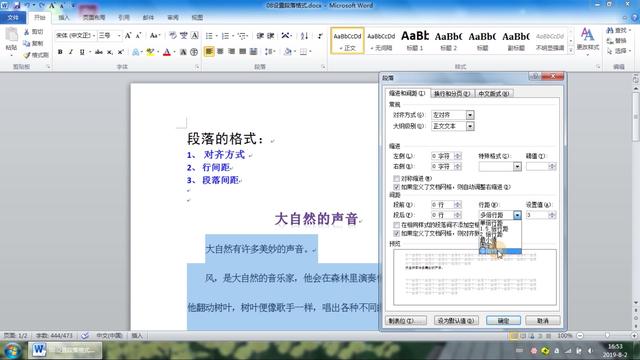Apply Strikethrough from the font group
Image resolution: width=640 pixels, height=360 pixels.
click(99, 52)
